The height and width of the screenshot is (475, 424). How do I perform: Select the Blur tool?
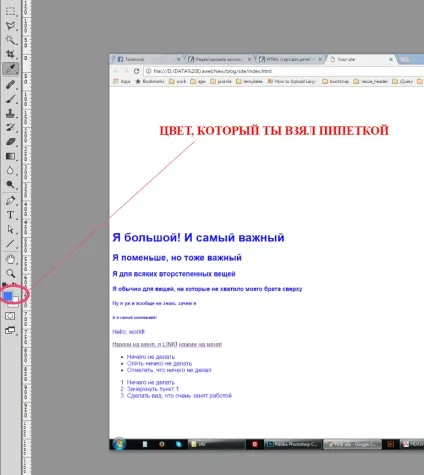(x=10, y=171)
